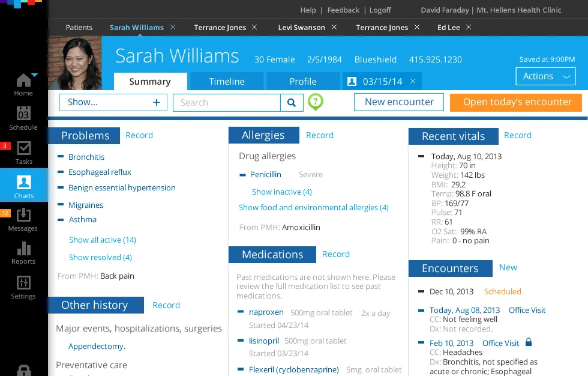Close the 03/15/14 encounter tab
This screenshot has width=588, height=376.
pos(413,81)
